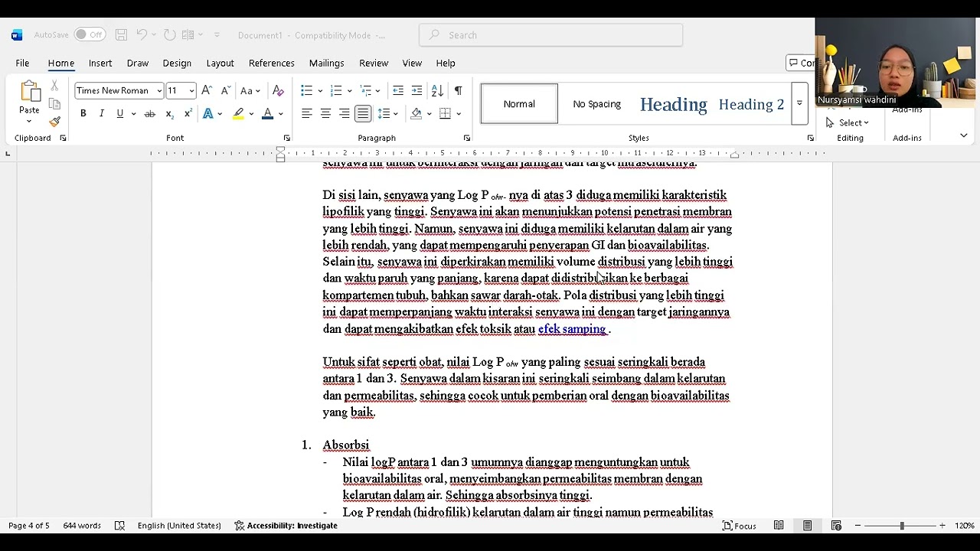Open the Paste options arrow

(29, 122)
